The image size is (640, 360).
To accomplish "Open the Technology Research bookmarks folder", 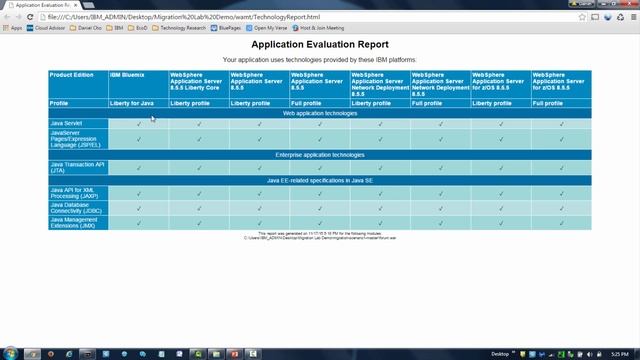I will click(x=179, y=28).
